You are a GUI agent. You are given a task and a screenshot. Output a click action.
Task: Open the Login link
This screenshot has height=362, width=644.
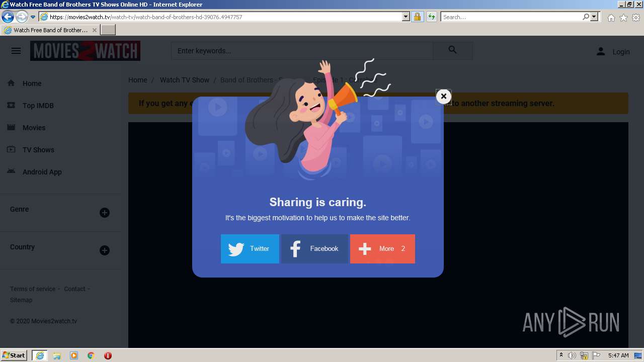621,51
